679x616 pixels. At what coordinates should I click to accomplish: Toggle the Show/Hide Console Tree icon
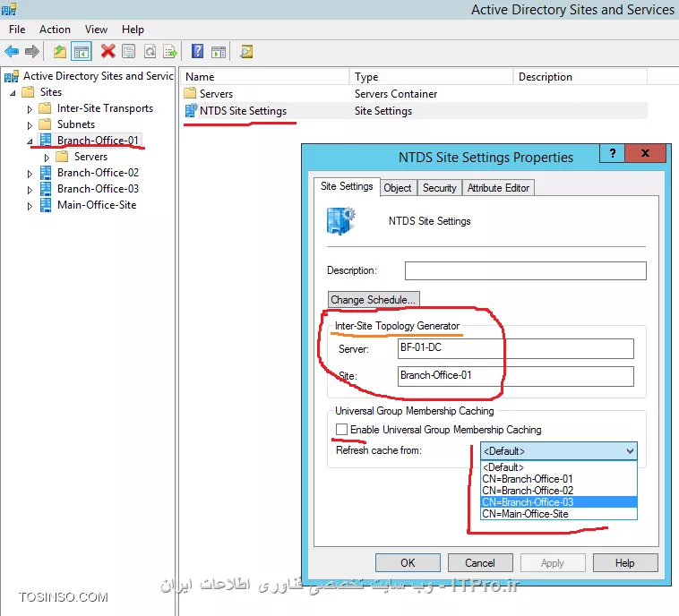(x=82, y=52)
